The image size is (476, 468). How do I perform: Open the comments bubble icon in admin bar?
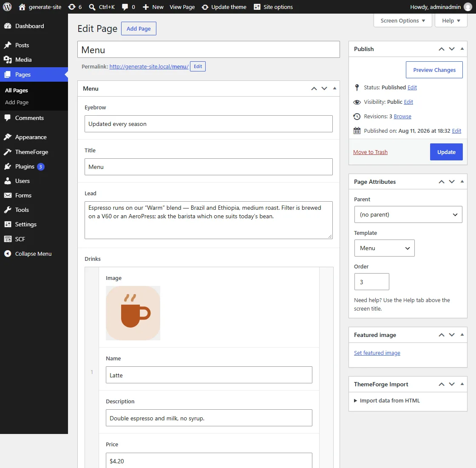click(125, 7)
